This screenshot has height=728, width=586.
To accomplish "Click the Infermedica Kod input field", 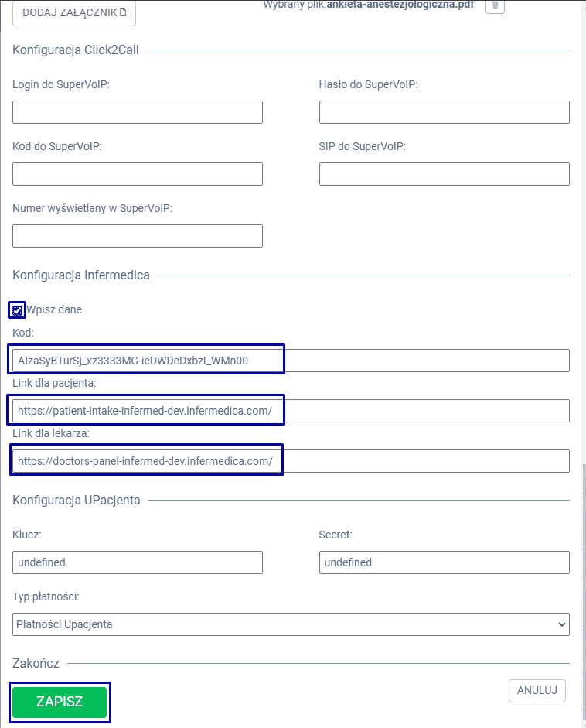I will (x=291, y=361).
